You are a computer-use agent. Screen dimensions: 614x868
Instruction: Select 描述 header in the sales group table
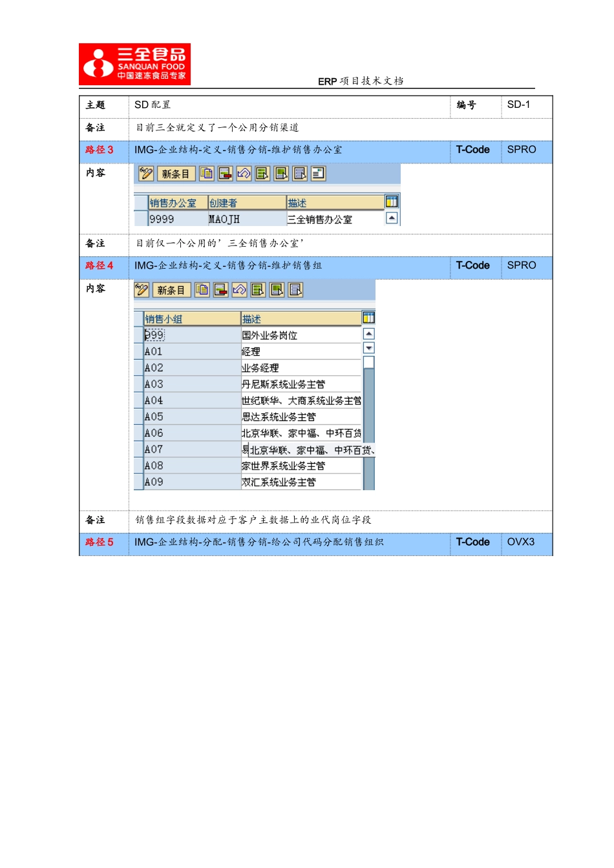[x=301, y=319]
